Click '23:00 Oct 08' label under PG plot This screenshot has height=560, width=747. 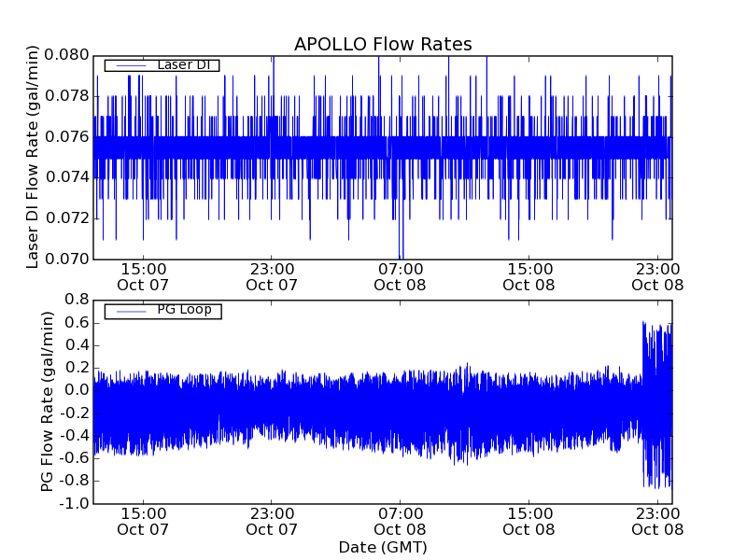pyautogui.click(x=657, y=522)
